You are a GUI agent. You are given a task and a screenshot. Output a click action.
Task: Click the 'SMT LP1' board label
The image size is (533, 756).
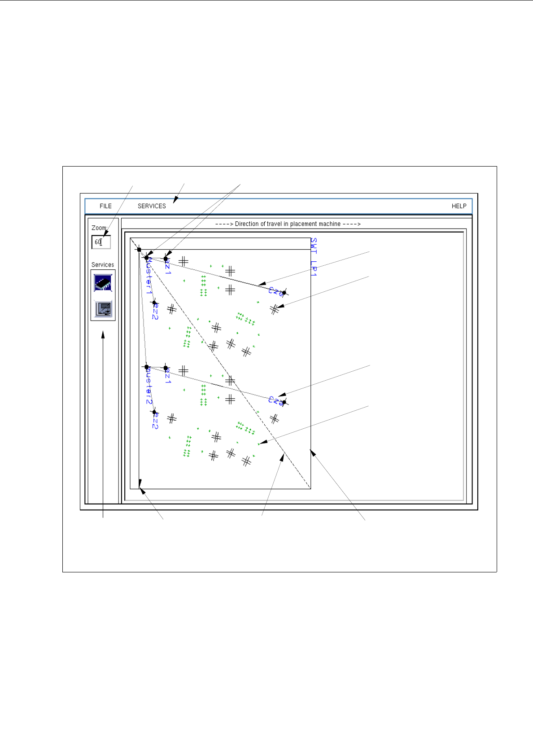(x=314, y=257)
